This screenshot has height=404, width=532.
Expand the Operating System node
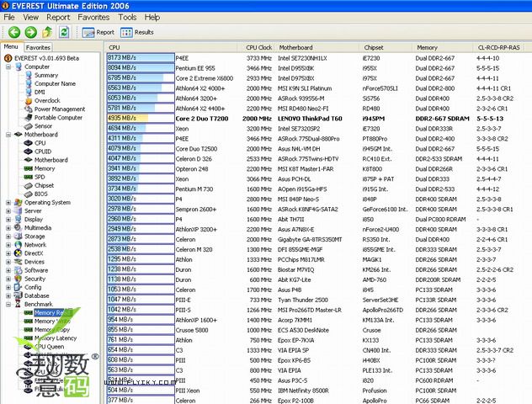8,203
